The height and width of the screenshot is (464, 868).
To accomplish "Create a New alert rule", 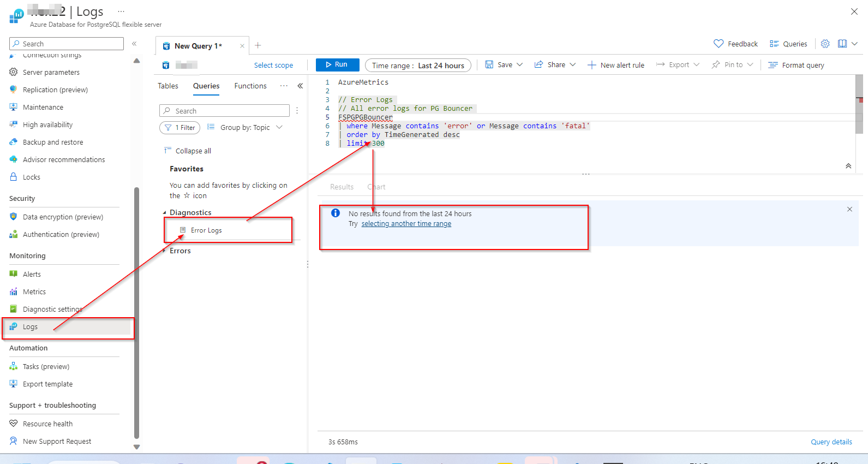I will [x=616, y=65].
